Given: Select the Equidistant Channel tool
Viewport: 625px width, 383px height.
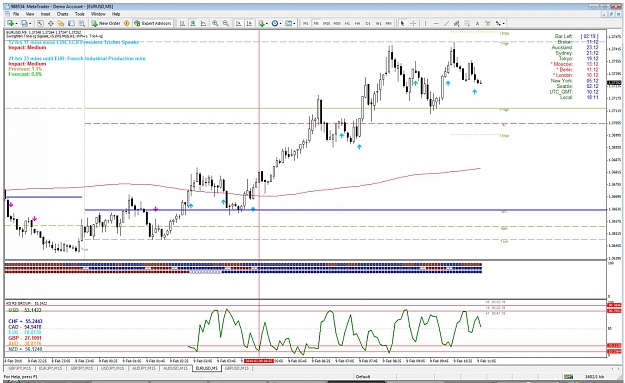Looking at the screenshot, I should click(456, 24).
